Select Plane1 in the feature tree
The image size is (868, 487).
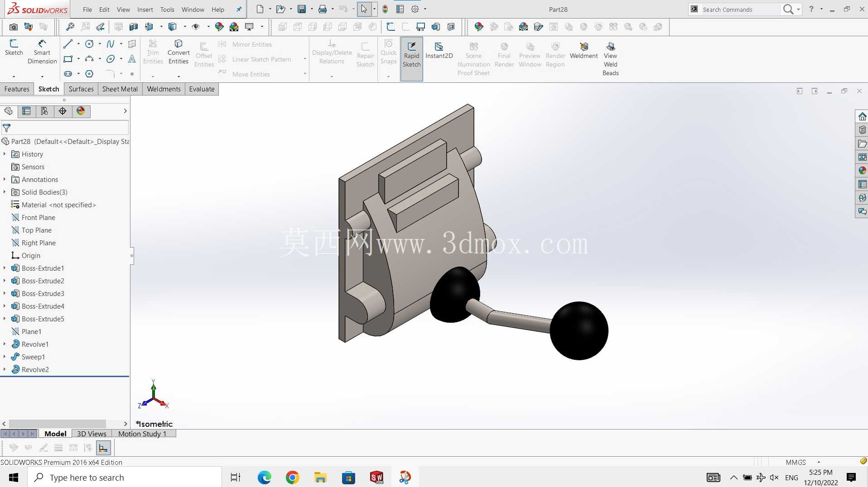(31, 332)
